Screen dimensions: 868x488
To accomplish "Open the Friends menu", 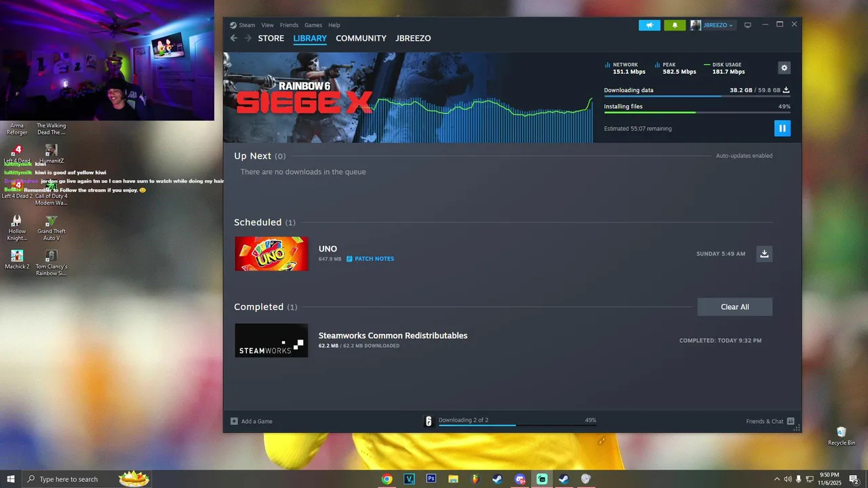I will coord(289,25).
